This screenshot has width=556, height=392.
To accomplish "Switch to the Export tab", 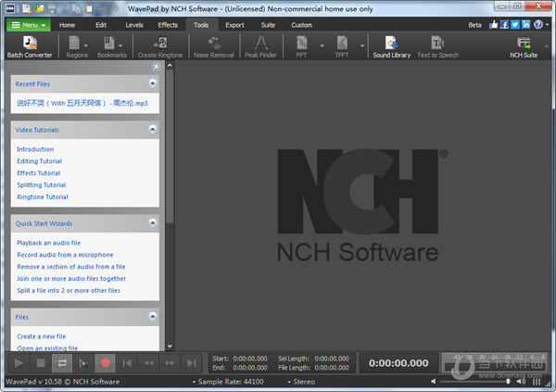I will pyautogui.click(x=234, y=25).
